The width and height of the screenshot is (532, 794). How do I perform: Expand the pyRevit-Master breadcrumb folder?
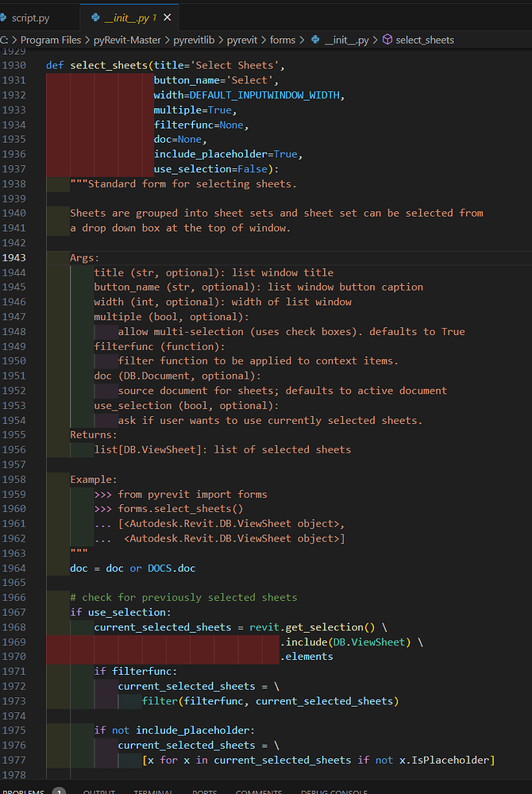[x=127, y=39]
